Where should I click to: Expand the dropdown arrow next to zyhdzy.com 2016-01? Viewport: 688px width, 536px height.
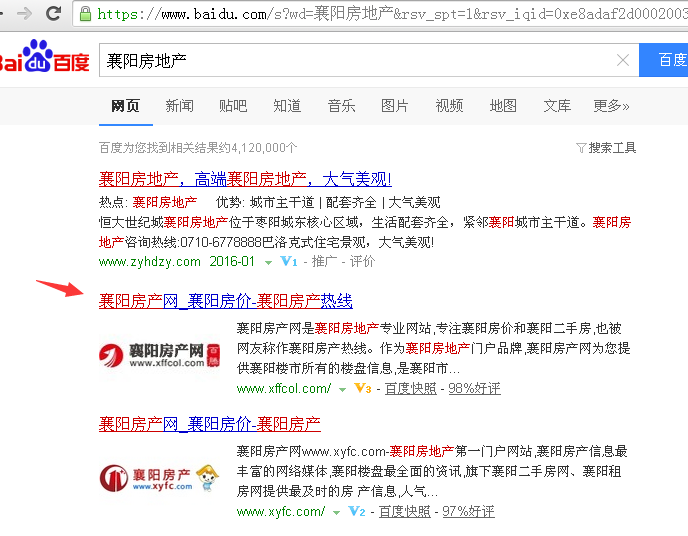pos(268,263)
